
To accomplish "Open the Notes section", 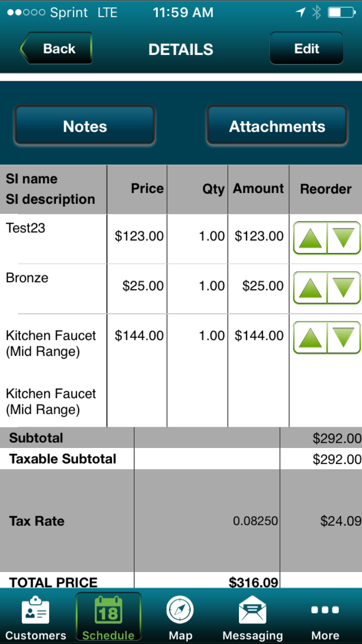I will [85, 126].
